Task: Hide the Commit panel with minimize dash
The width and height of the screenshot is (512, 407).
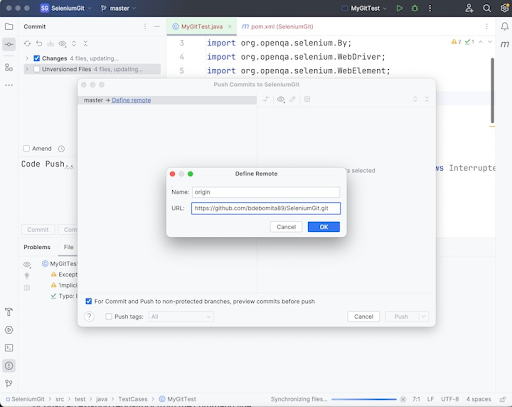Action: click(157, 27)
